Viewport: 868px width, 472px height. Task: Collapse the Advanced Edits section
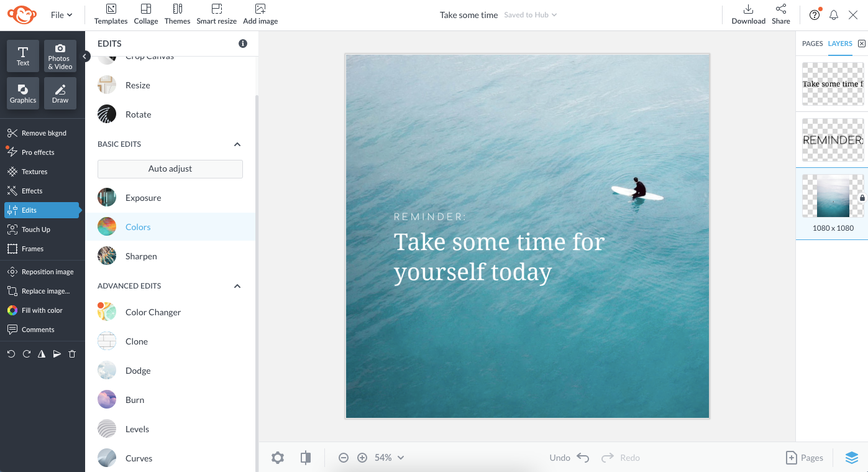pyautogui.click(x=237, y=286)
